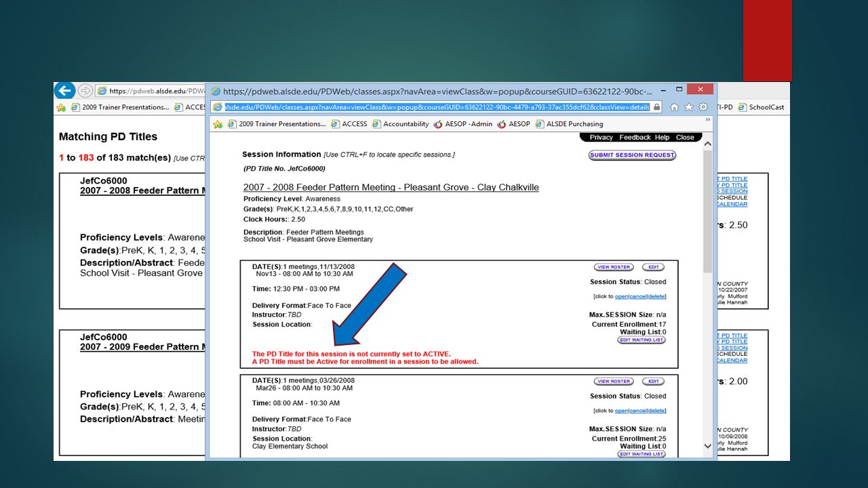
Task: Click Close in the black bar
Action: coord(685,137)
